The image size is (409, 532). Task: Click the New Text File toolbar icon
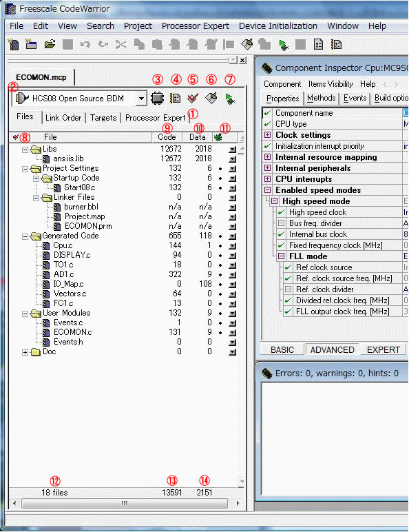[x=14, y=44]
